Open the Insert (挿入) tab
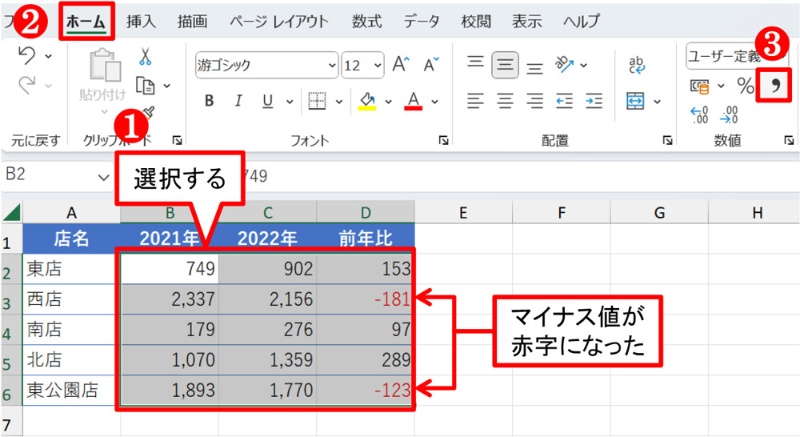 coord(141,21)
